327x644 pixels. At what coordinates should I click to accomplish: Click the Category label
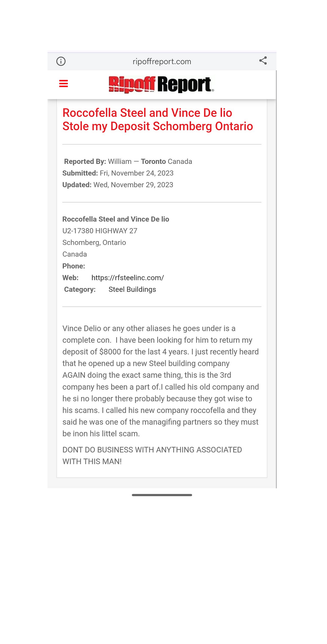80,289
